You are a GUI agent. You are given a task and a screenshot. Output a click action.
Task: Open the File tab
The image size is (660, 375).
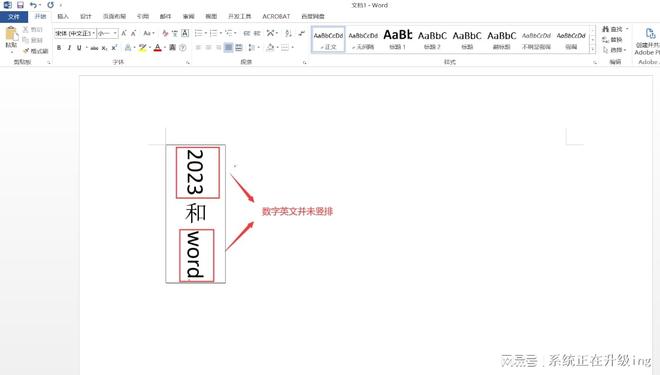14,16
